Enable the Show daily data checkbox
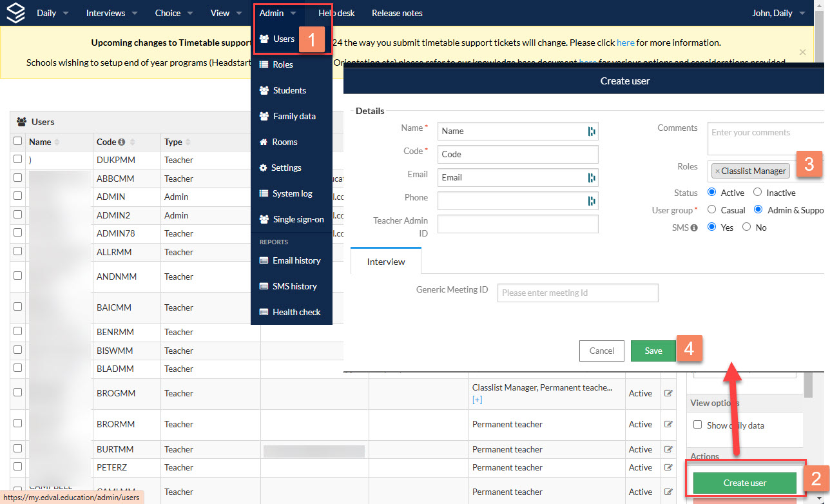830x504 pixels. (x=697, y=425)
